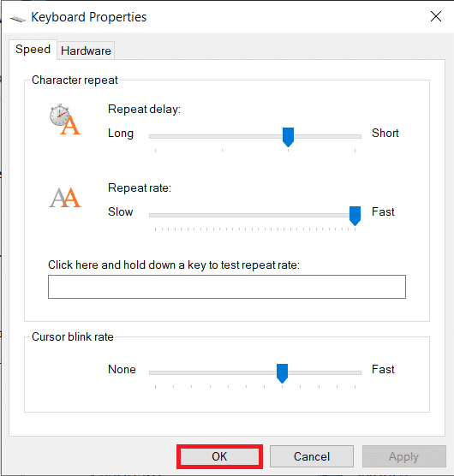The height and width of the screenshot is (476, 454).
Task: Set Repeat rate to Slow end of track
Action: pos(156,215)
